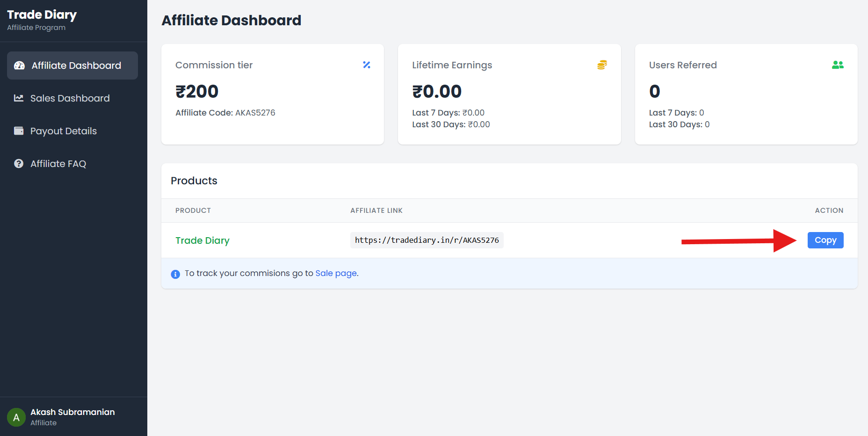Image resolution: width=868 pixels, height=436 pixels.
Task: Select the https://tradediary.in/r/AKAS5276 link field
Action: (x=427, y=240)
